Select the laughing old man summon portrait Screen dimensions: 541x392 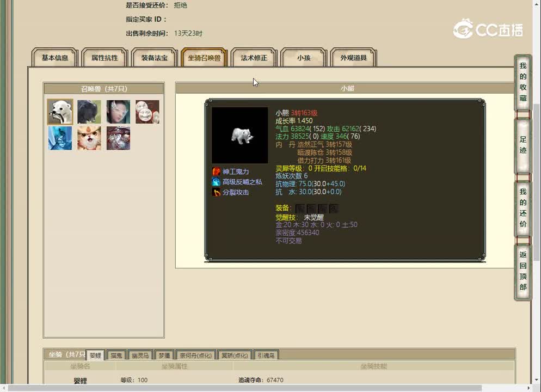pyautogui.click(x=147, y=112)
